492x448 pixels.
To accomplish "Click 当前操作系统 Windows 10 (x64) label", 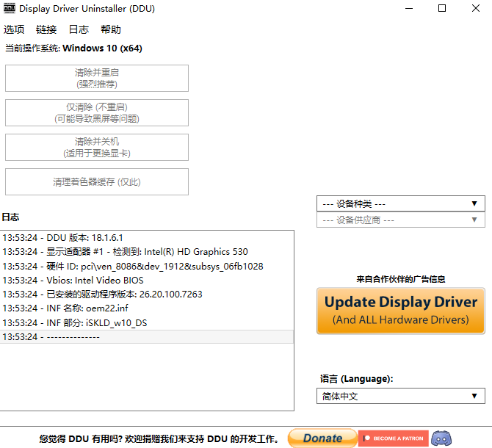I will (x=73, y=48).
